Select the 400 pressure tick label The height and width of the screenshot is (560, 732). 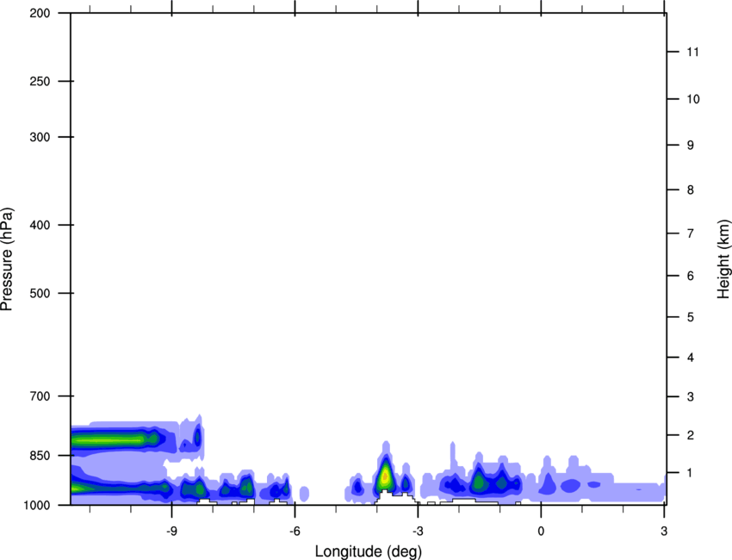40,225
